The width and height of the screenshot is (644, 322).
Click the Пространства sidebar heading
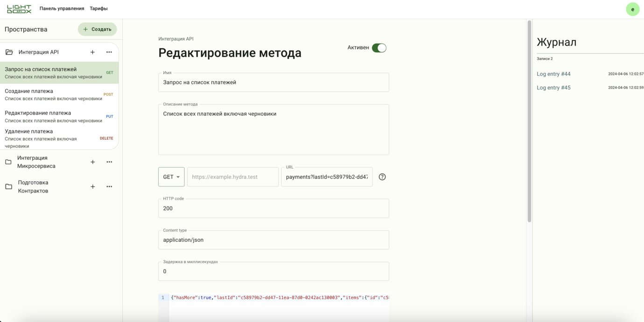coord(26,29)
